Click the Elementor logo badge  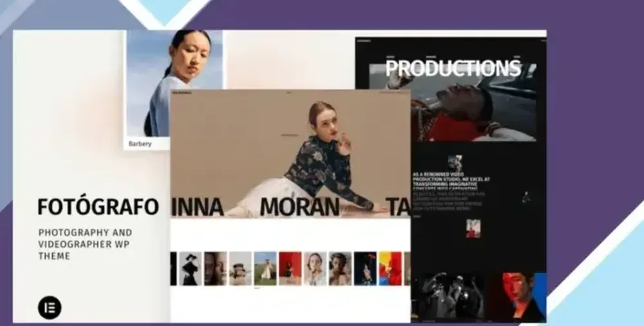50,307
